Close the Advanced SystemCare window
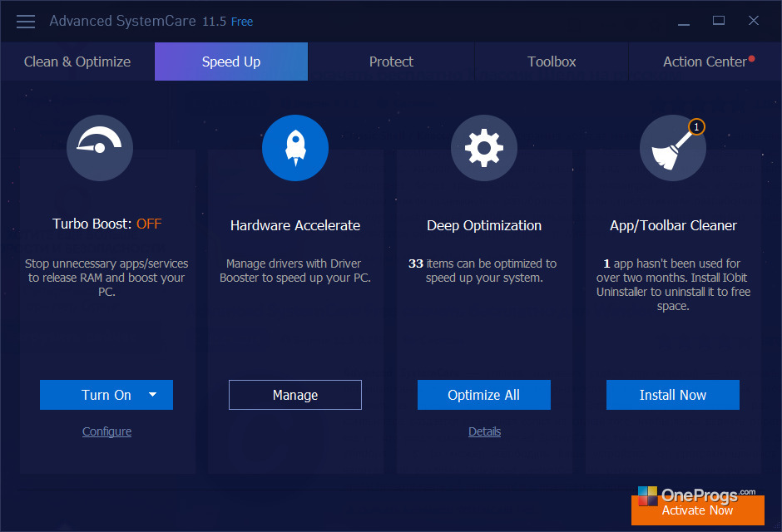 (x=754, y=21)
